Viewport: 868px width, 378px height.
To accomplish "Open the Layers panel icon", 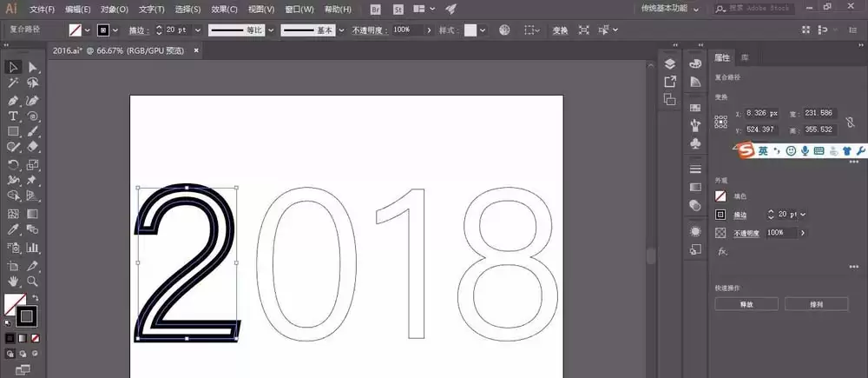I will (x=670, y=63).
